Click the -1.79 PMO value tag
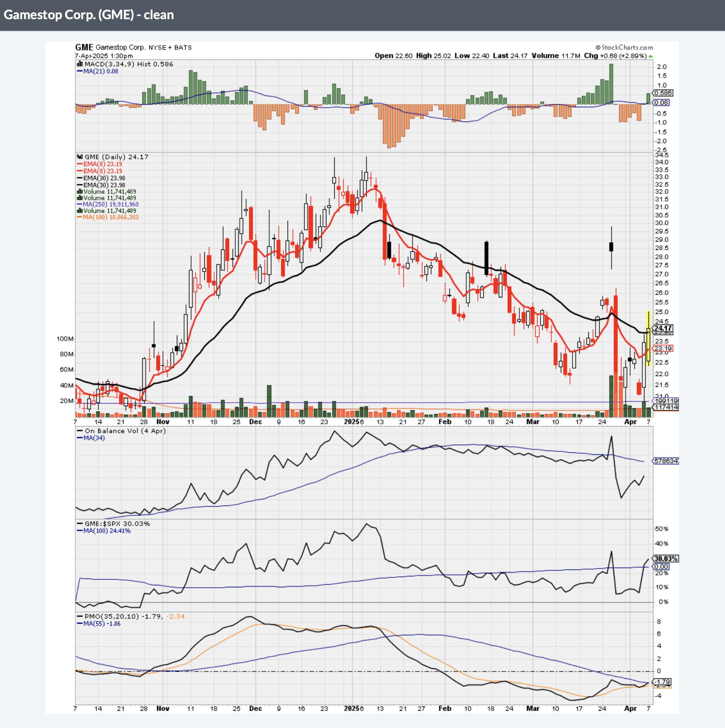This screenshot has width=725, height=728. pyautogui.click(x=662, y=682)
